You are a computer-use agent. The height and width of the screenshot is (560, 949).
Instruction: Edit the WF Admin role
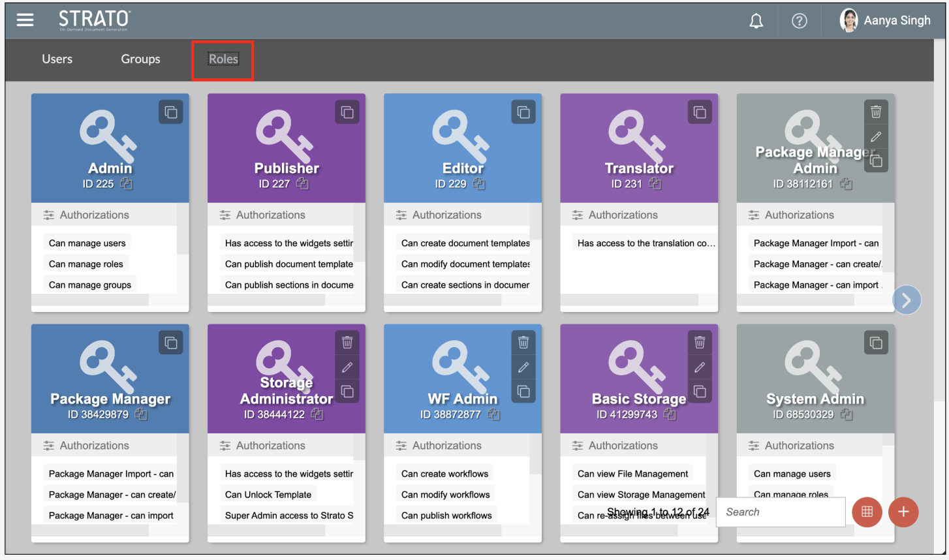click(x=523, y=367)
